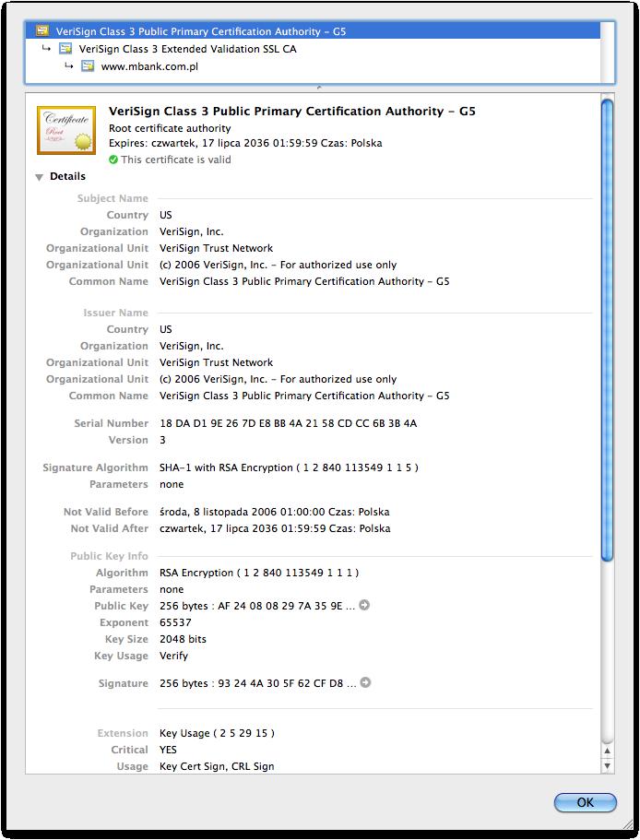The width and height of the screenshot is (640, 840).
Task: Click the green valid checkmark icon
Action: point(113,160)
